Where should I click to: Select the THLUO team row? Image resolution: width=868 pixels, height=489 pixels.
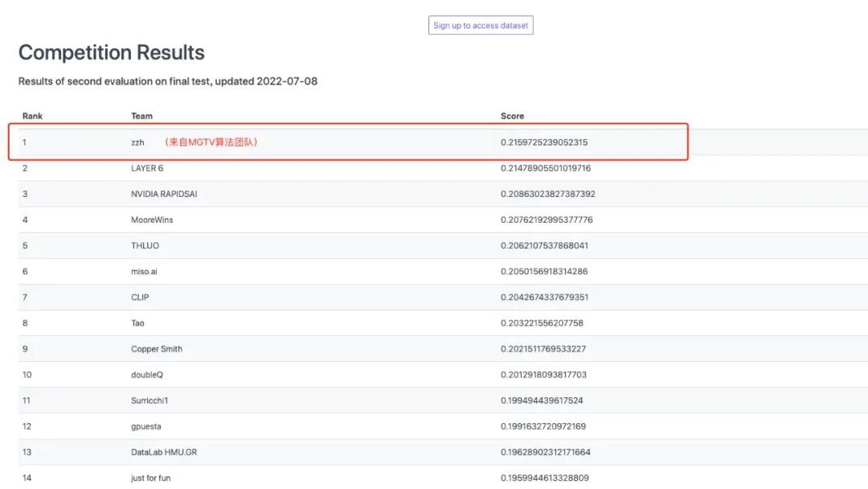[145, 245]
